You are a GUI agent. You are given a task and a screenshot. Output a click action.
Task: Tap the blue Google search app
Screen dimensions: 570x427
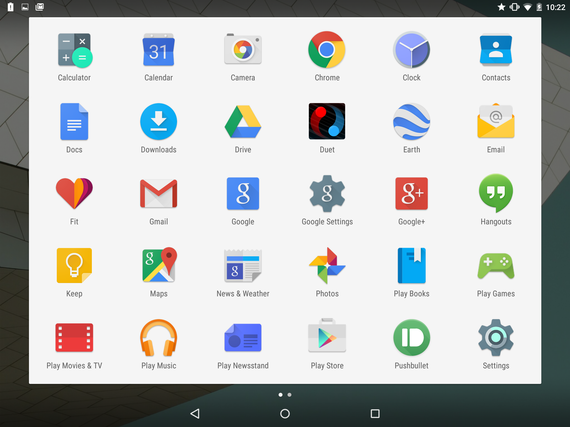[243, 193]
